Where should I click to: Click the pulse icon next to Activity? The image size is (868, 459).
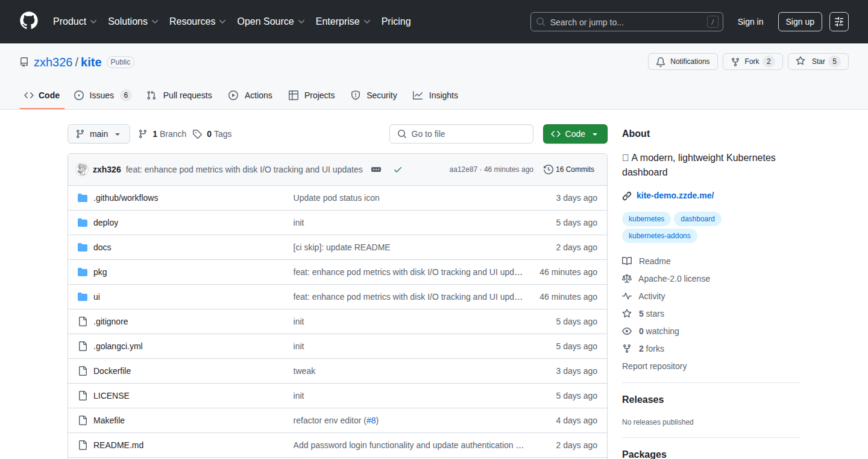pos(627,296)
